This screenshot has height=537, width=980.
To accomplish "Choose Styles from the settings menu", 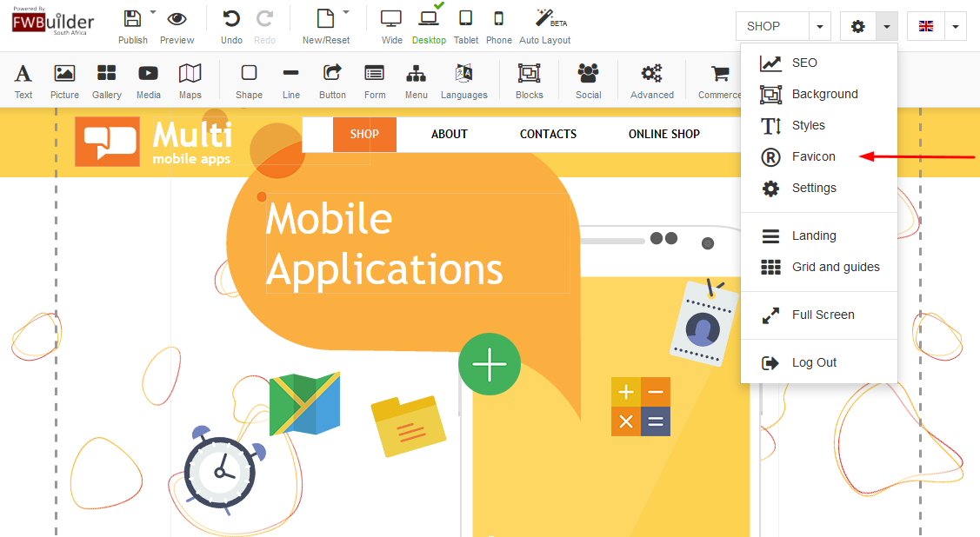I will tap(819, 125).
